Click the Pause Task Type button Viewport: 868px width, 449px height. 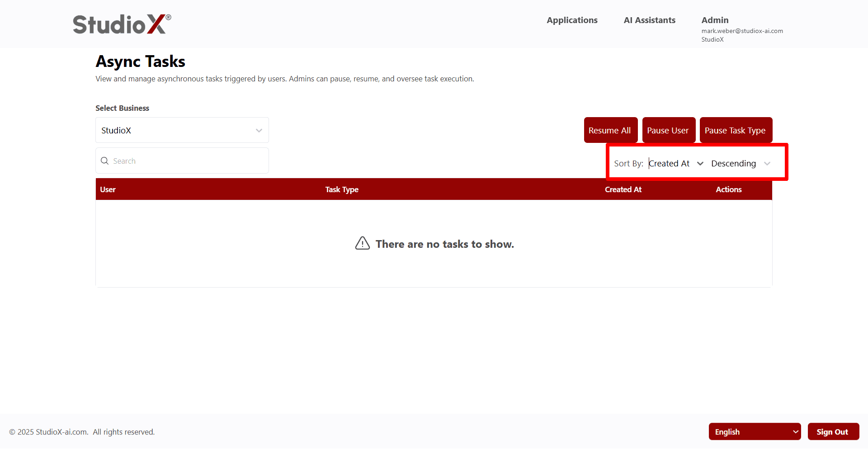click(735, 130)
